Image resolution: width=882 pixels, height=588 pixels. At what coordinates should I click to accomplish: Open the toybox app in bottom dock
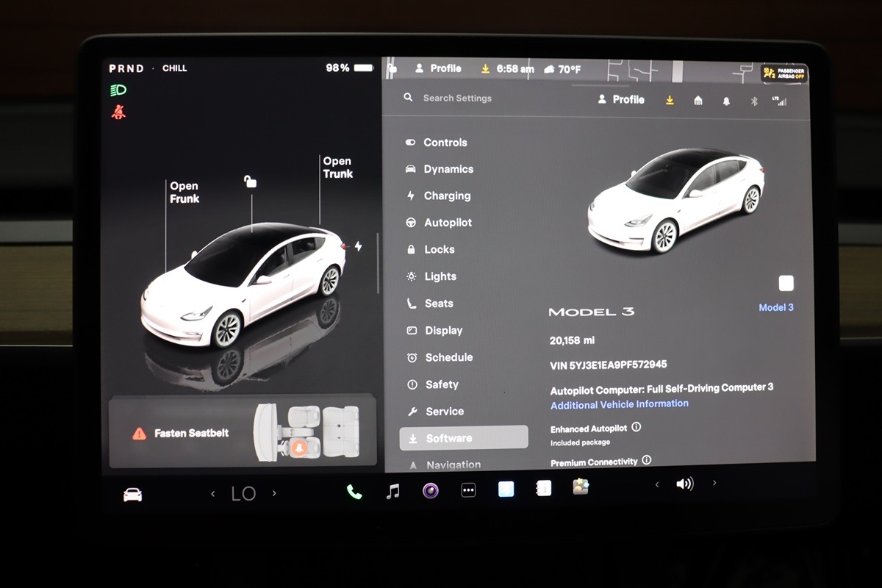click(581, 487)
